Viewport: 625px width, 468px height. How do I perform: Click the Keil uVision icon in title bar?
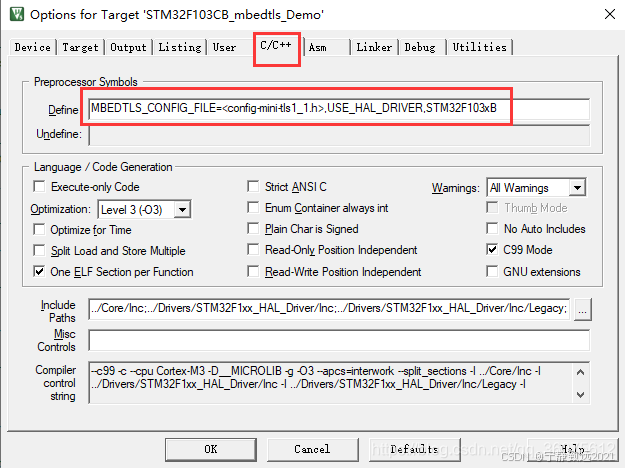17,14
